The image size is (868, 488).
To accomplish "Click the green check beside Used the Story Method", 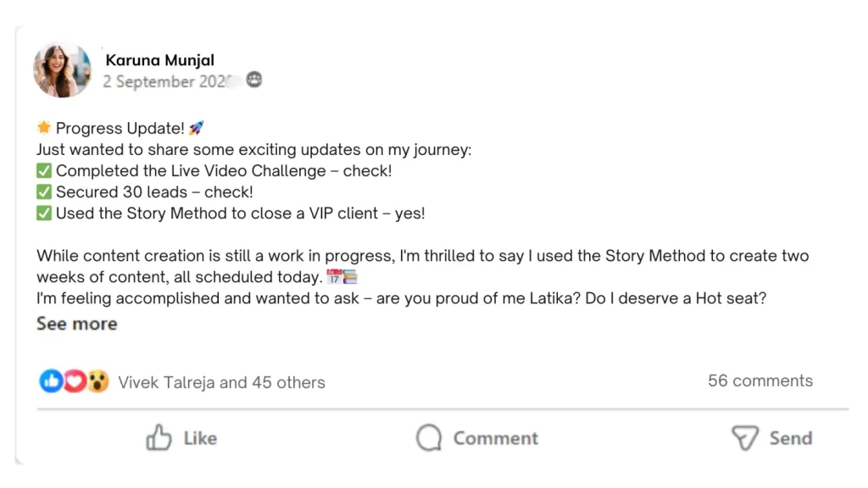I will click(x=44, y=213).
